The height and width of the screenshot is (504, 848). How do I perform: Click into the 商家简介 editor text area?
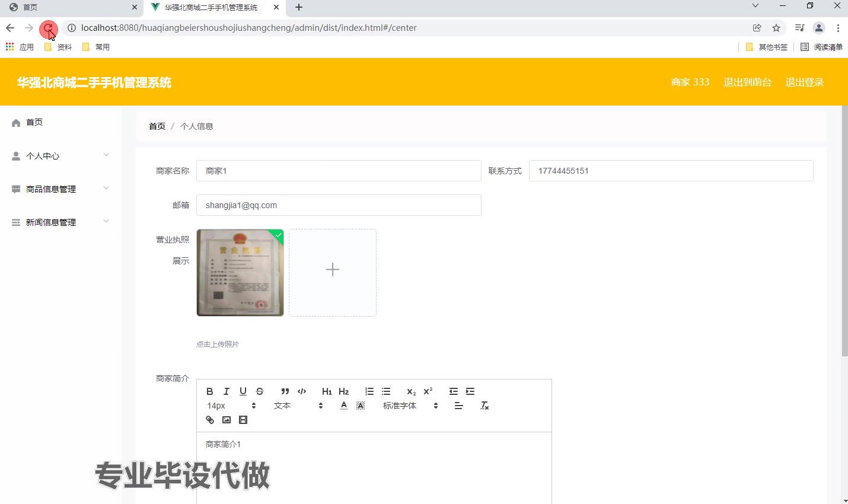tap(374, 468)
